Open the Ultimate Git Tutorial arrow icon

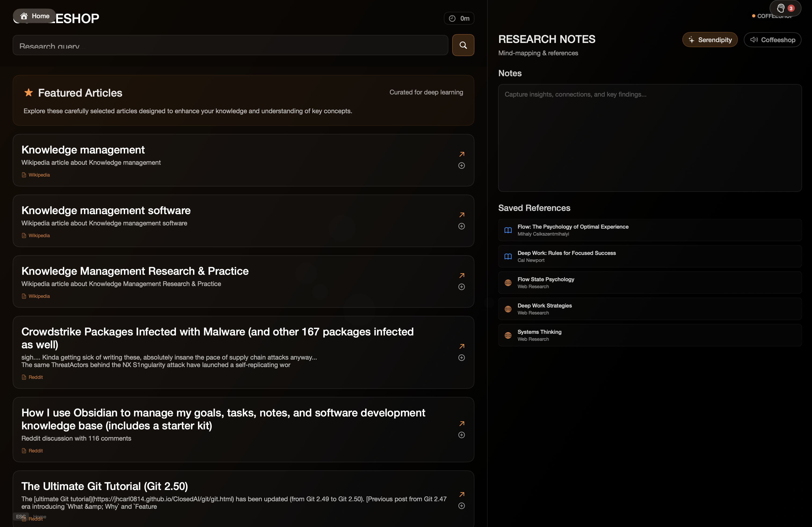click(462, 494)
